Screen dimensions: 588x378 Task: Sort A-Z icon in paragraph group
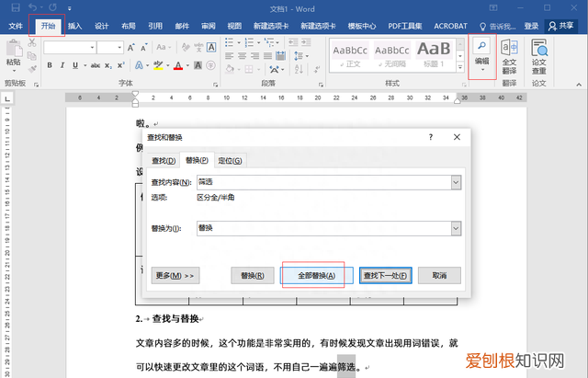coord(299,69)
